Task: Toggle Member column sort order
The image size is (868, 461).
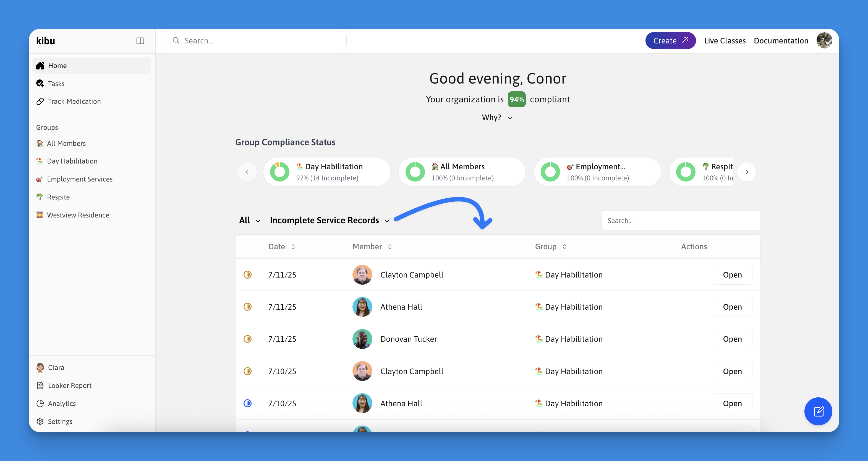Action: (x=390, y=247)
